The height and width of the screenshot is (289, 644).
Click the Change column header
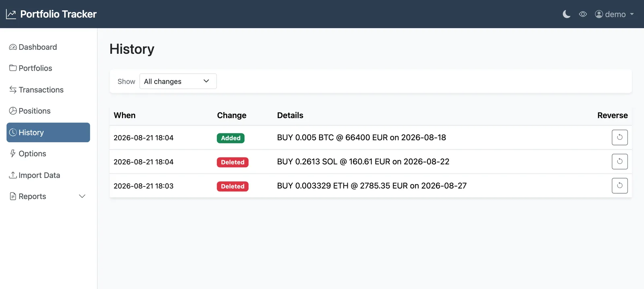pos(231,115)
